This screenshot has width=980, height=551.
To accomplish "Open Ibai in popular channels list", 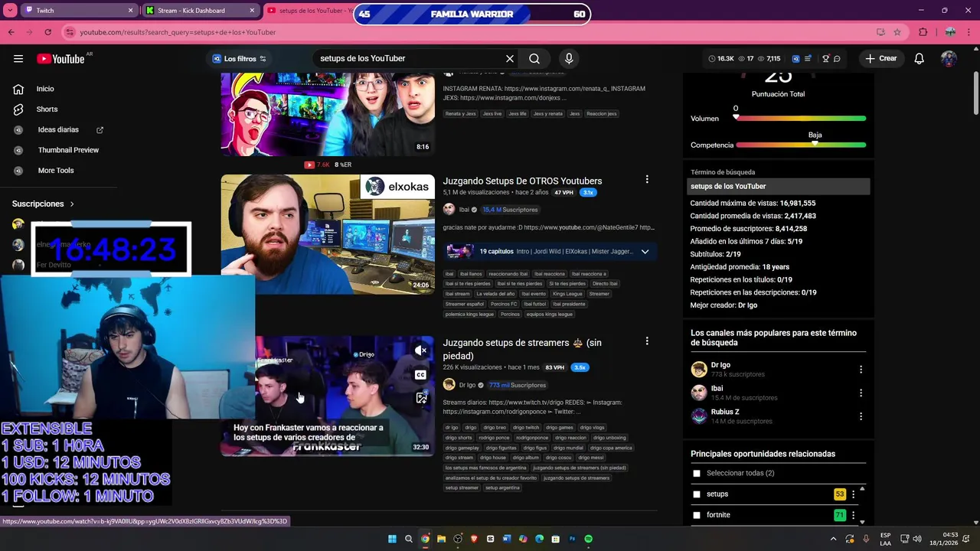I will [717, 388].
